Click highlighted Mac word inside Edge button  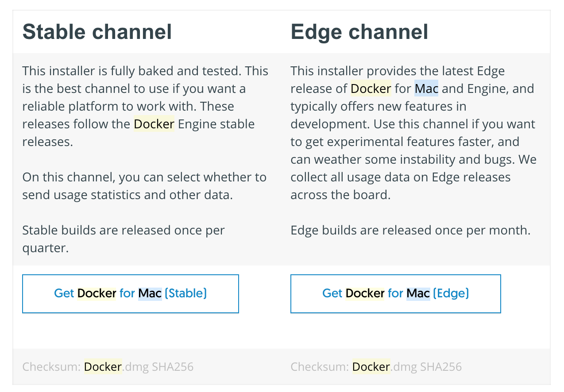point(418,293)
